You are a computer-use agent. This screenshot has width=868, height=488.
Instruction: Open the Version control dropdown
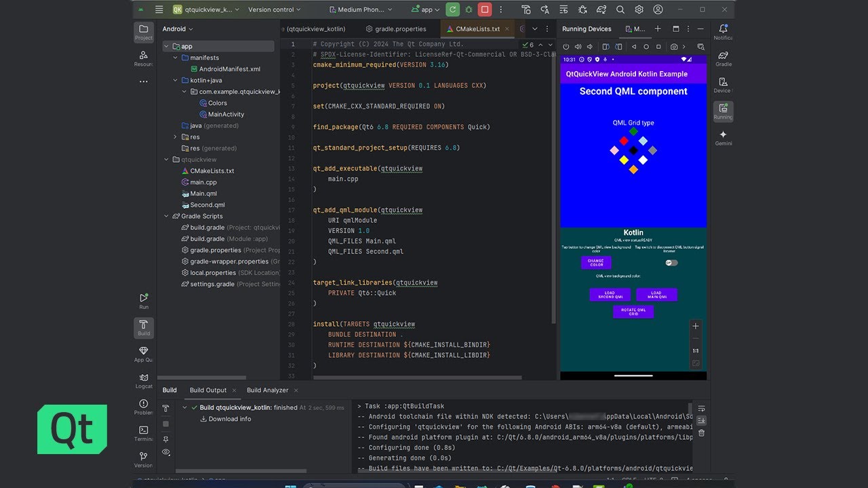pyautogui.click(x=275, y=9)
